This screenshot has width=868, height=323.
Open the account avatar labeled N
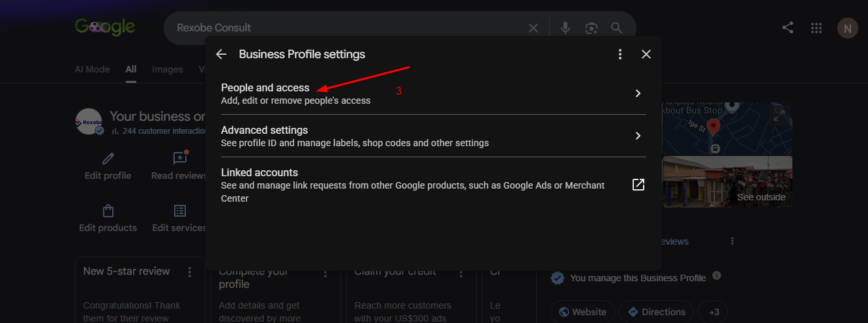[x=848, y=28]
